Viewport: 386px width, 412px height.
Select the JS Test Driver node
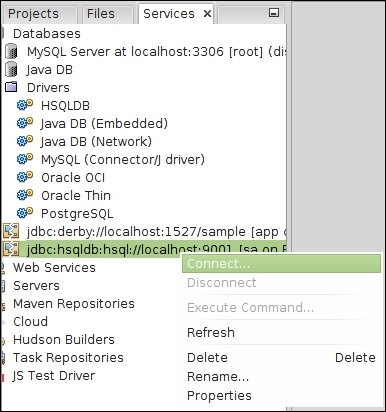point(54,376)
